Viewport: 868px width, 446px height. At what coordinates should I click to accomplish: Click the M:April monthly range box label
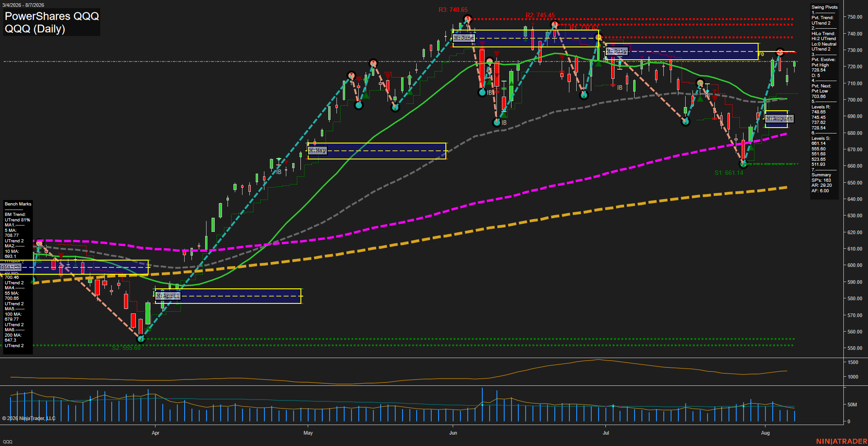click(x=168, y=296)
